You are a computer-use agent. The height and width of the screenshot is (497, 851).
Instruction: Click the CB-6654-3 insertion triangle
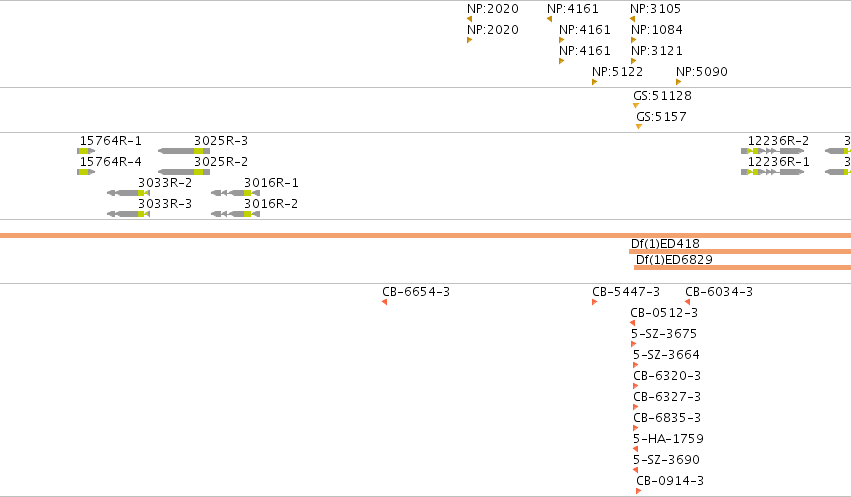(x=384, y=302)
